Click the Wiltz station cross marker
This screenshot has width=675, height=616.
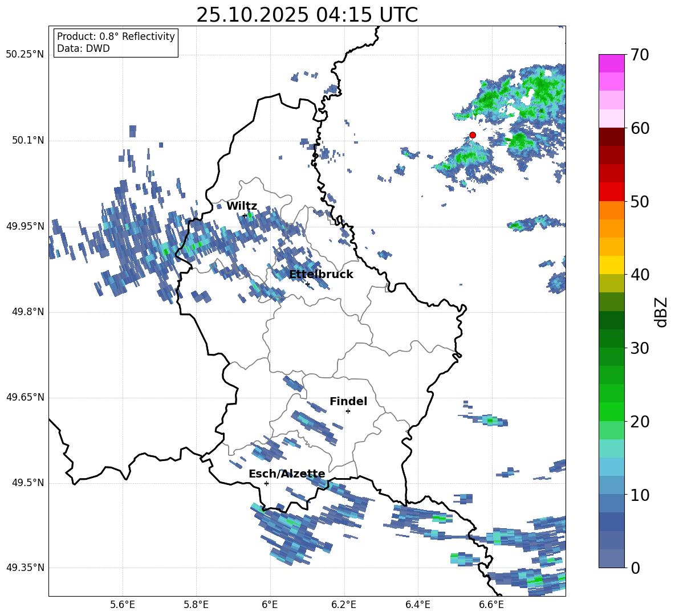click(245, 215)
